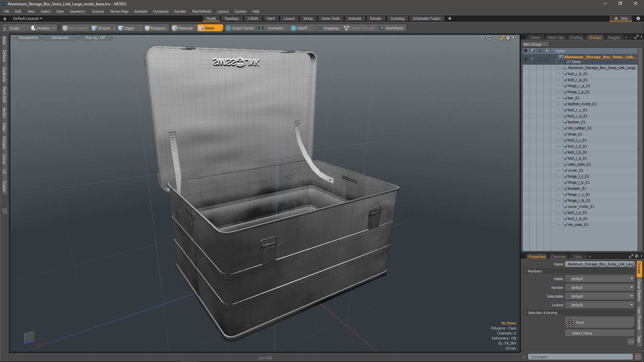
Task: Toggle visibility eye for Aluminum_Storage_Box group
Action: (x=525, y=59)
